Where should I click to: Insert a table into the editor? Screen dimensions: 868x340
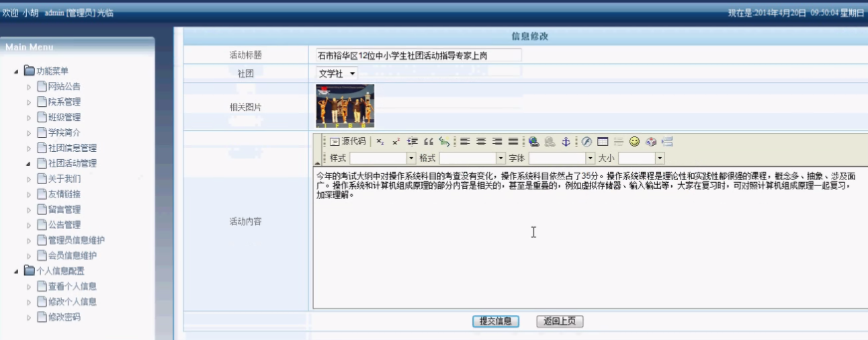603,142
